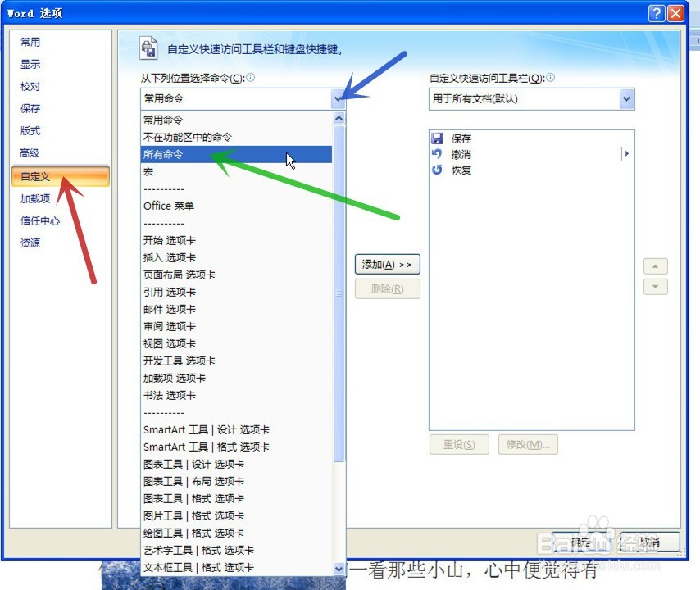Click the Undo icon in toolbar list

(x=437, y=154)
